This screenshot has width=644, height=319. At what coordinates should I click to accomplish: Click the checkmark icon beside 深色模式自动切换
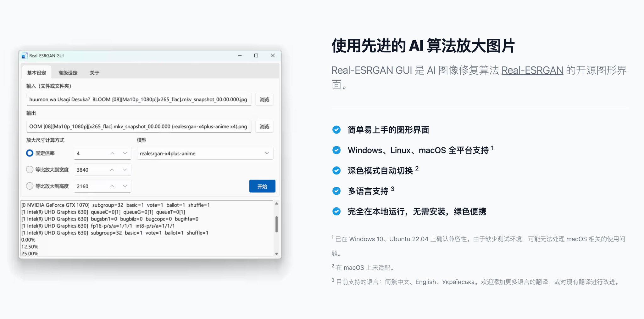[x=336, y=170]
